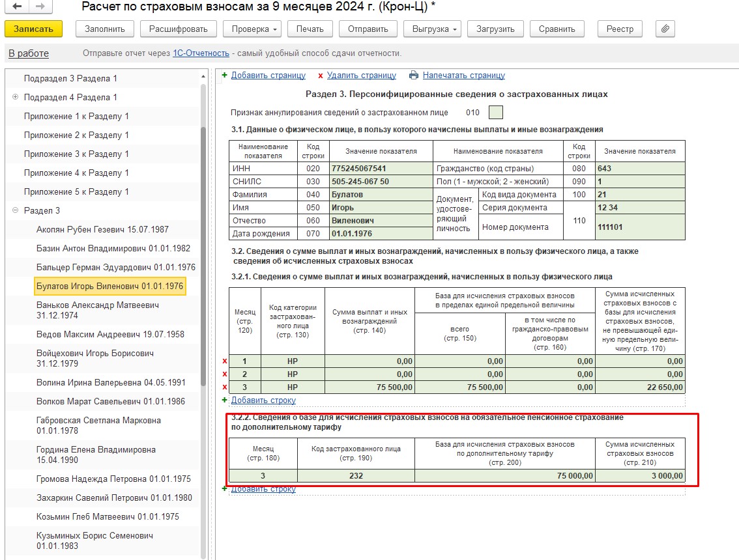Select Акопян Рубен Гезевич in the tree
739x560 pixels.
(x=102, y=229)
